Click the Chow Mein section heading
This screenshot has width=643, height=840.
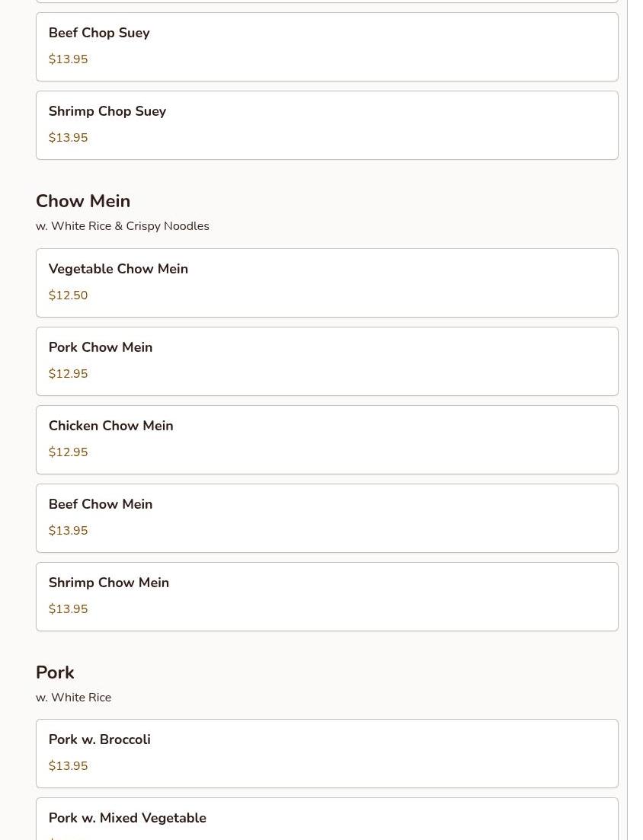coord(83,201)
